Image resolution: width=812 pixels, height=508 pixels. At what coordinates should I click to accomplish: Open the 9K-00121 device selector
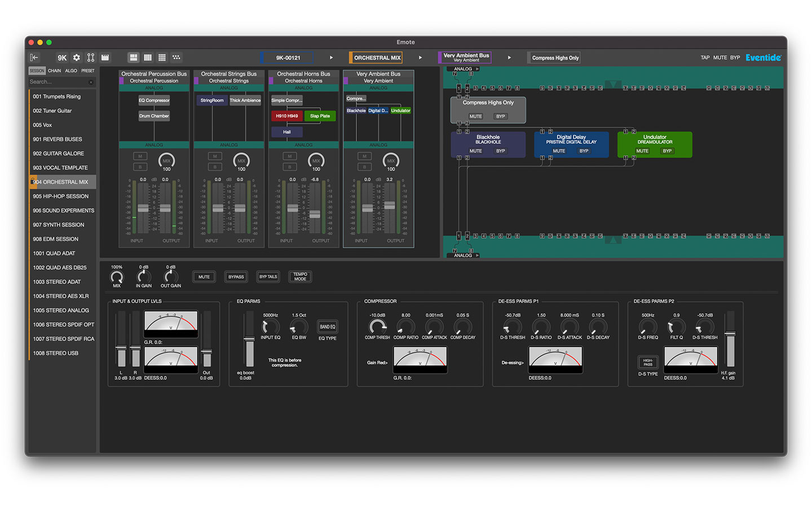[288, 58]
